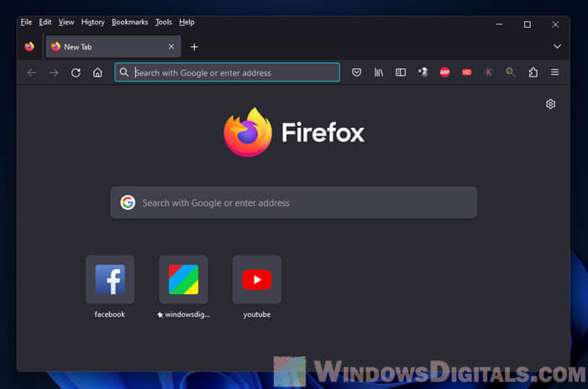
Task: Open the colorful magnifier search extension
Action: pyautogui.click(x=511, y=72)
